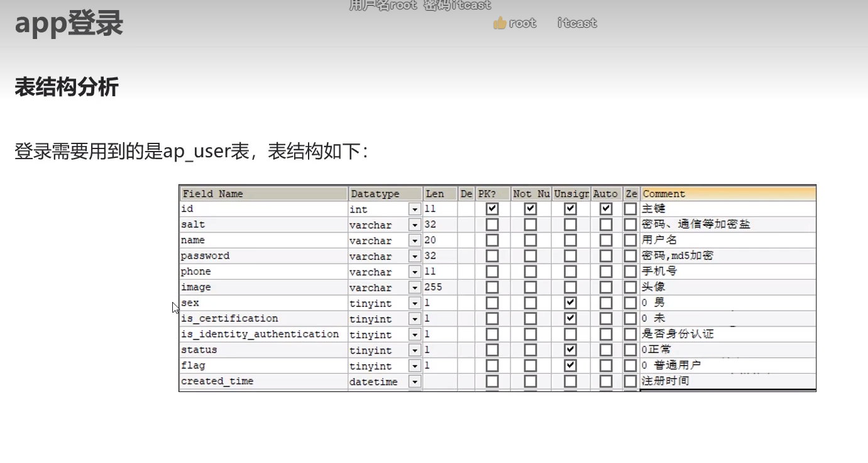This screenshot has width=868, height=463.
Task: Click is_identity_authentication field name cell
Action: pyautogui.click(x=263, y=335)
